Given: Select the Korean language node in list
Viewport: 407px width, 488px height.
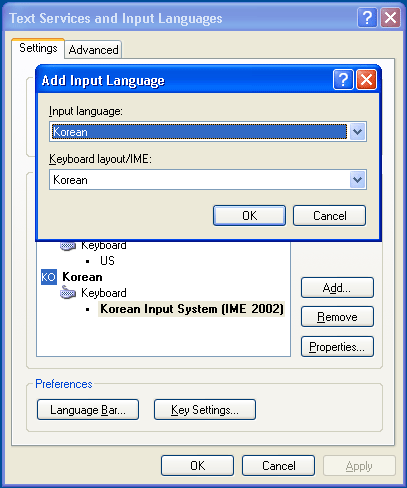Looking at the screenshot, I should click(82, 277).
